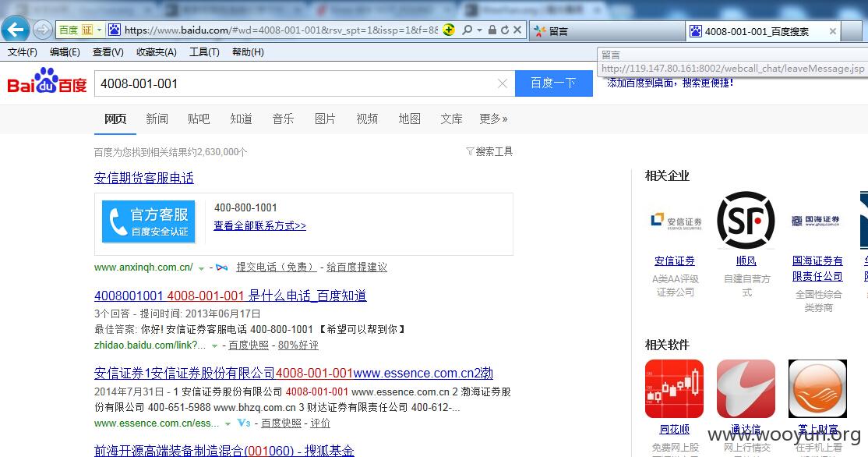Select the 地图 search tab
Screen dimensions: 868x457
pyautogui.click(x=410, y=119)
